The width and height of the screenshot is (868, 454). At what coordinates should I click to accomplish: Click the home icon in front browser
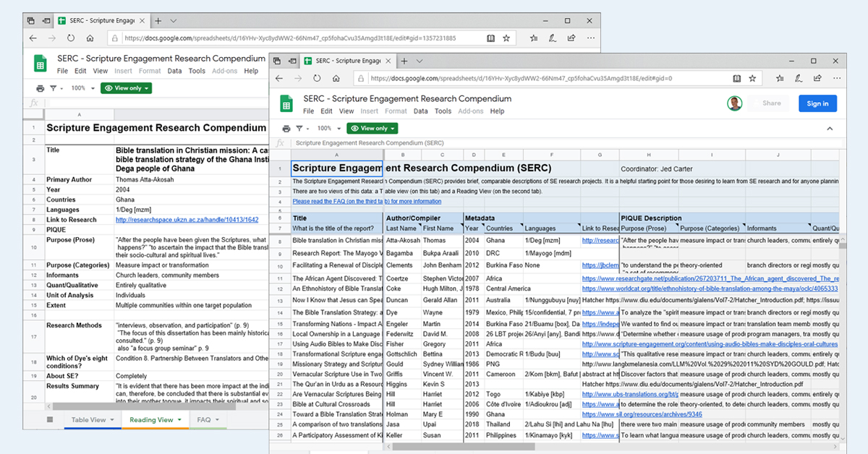[336, 78]
